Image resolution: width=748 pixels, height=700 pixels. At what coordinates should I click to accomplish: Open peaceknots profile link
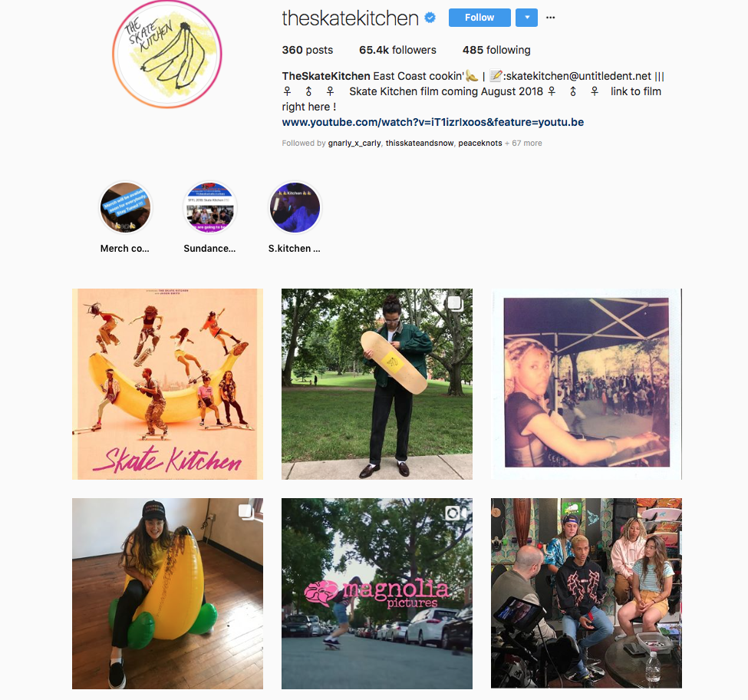[x=480, y=144]
